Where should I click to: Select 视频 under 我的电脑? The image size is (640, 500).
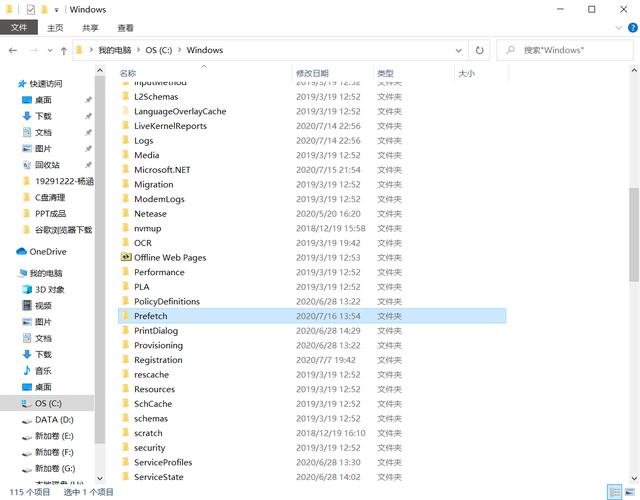coord(43,306)
